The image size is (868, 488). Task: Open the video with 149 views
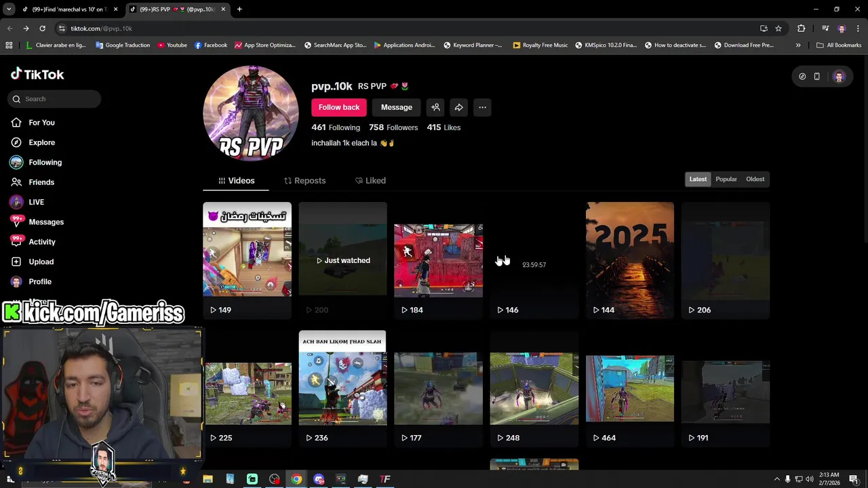pos(247,260)
